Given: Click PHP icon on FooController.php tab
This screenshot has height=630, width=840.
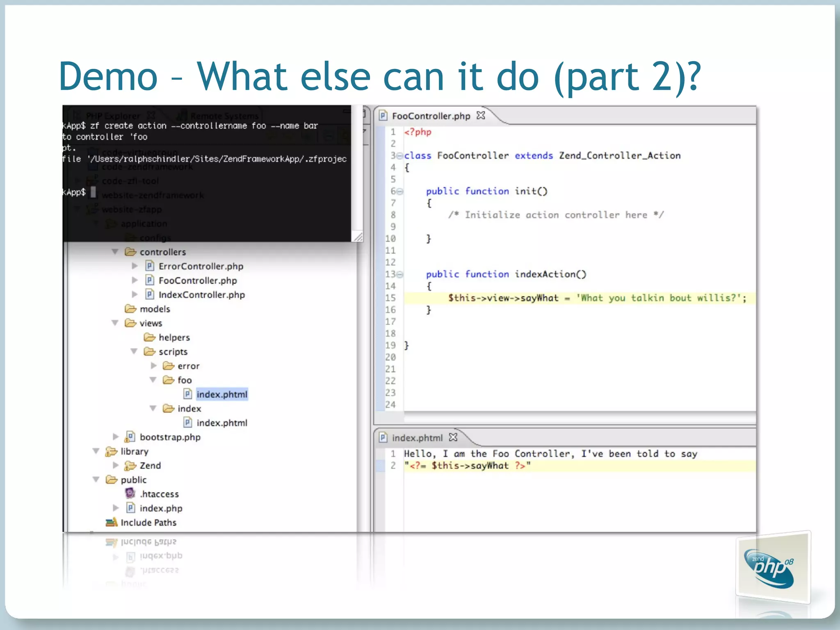Looking at the screenshot, I should [383, 116].
